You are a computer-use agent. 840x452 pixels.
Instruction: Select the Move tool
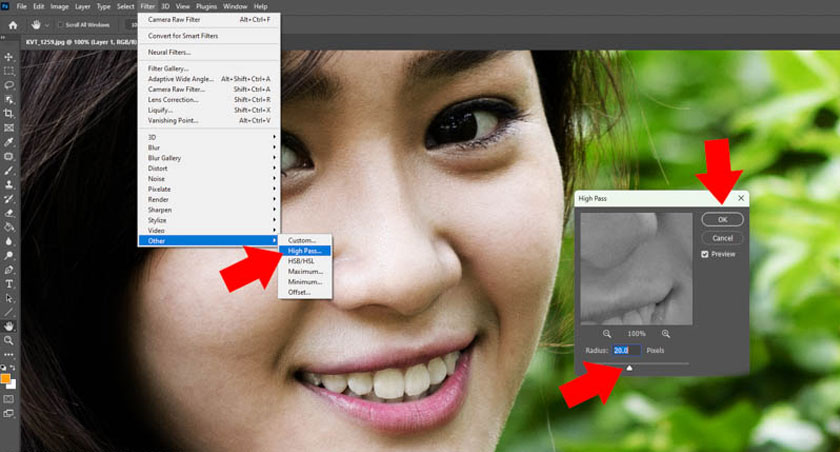click(9, 57)
